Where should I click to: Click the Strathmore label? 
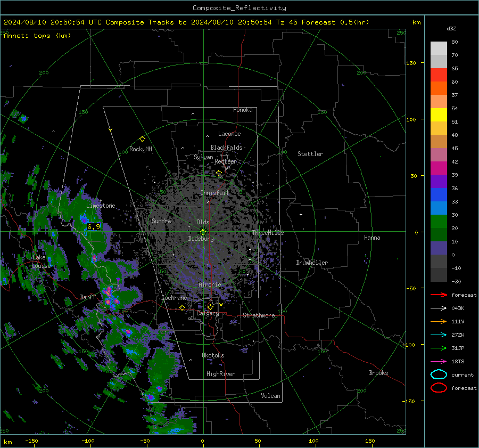259,315
